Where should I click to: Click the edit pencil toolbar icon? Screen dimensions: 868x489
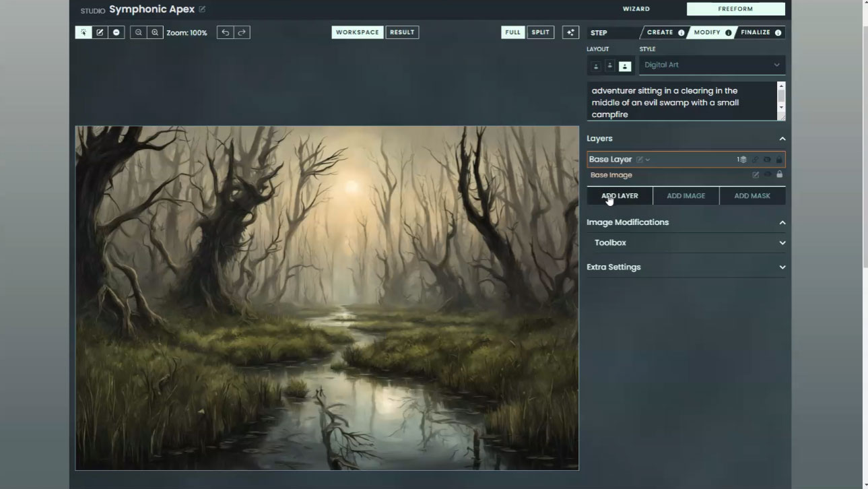100,32
